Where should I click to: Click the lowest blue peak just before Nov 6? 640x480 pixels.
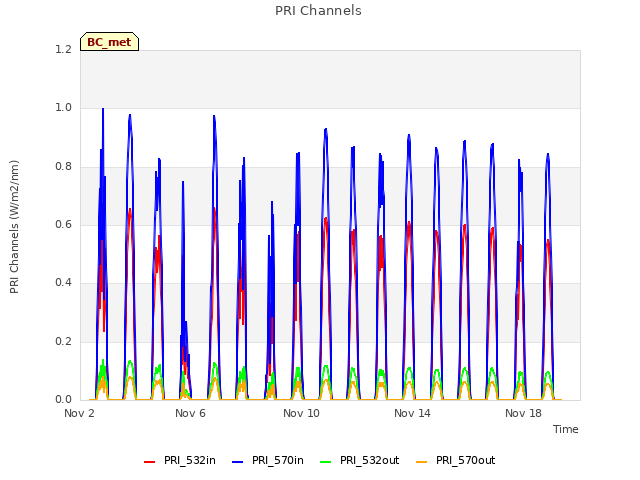[x=183, y=182]
